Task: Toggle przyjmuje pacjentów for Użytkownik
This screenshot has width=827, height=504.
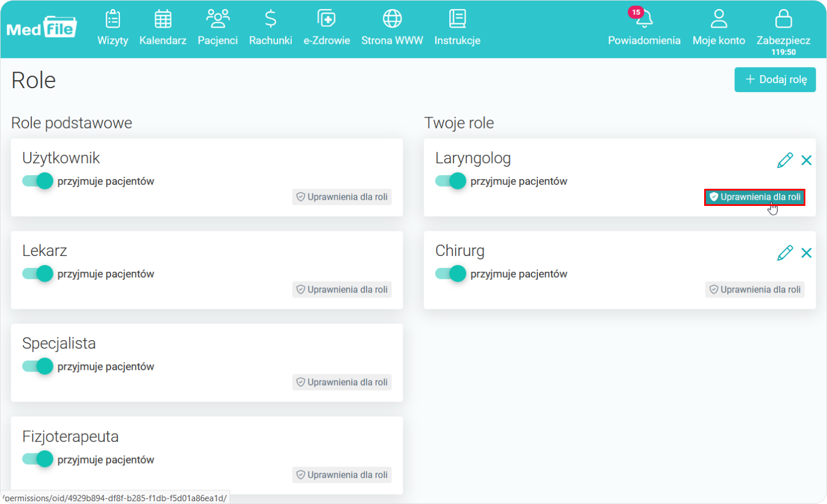Action: [x=38, y=181]
